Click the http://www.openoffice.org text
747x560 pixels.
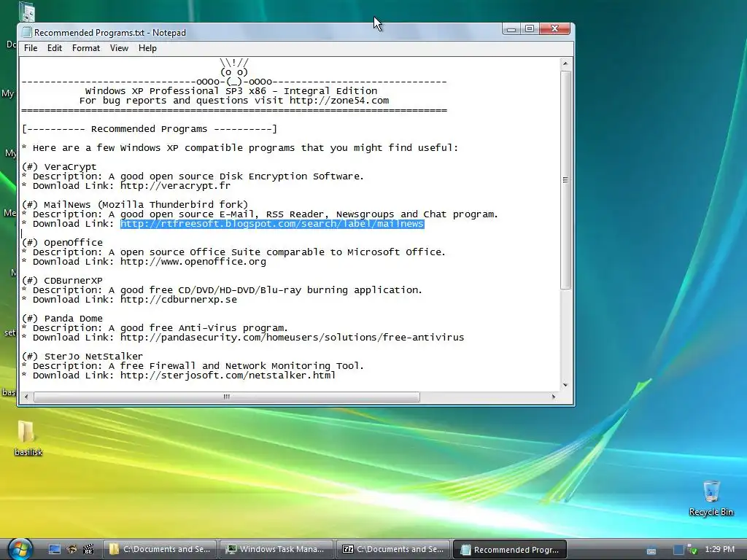(x=193, y=262)
